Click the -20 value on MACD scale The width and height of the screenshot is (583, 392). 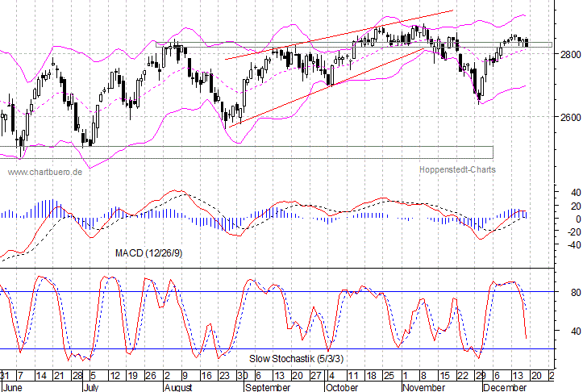tap(573, 231)
